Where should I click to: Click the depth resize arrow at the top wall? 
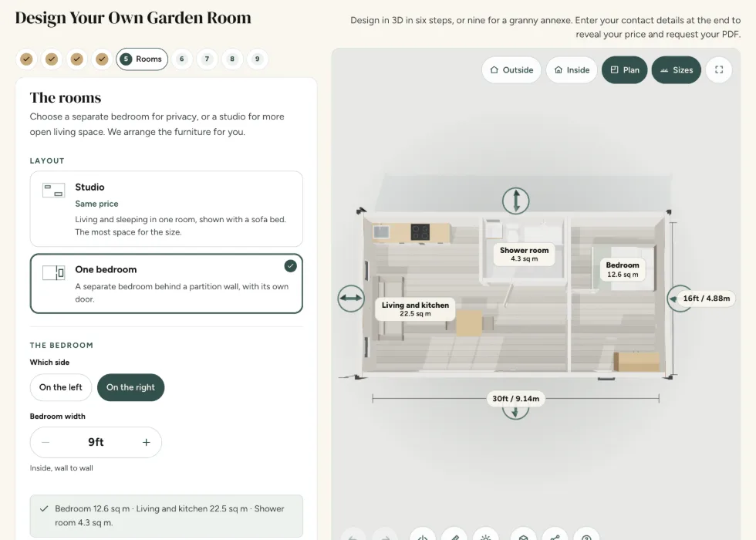516,201
